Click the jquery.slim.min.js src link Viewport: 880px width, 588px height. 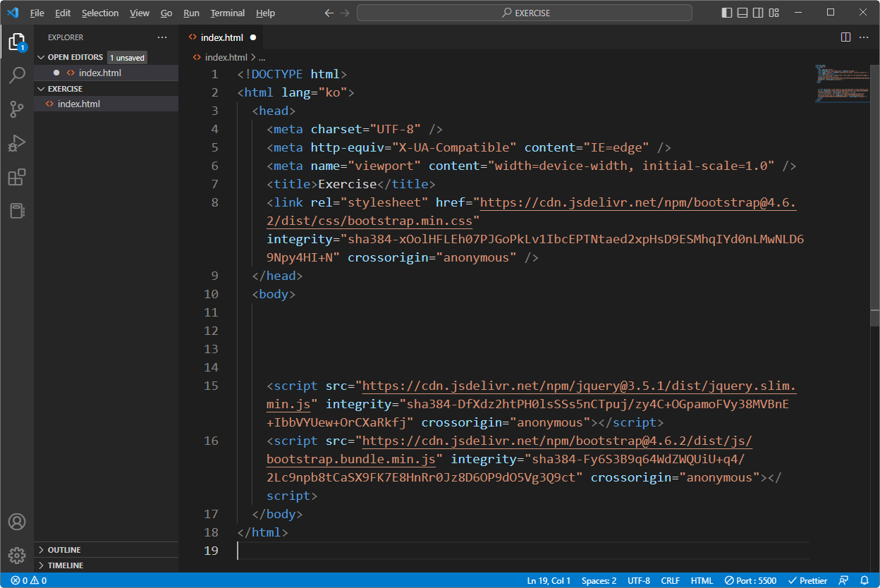pos(532,395)
